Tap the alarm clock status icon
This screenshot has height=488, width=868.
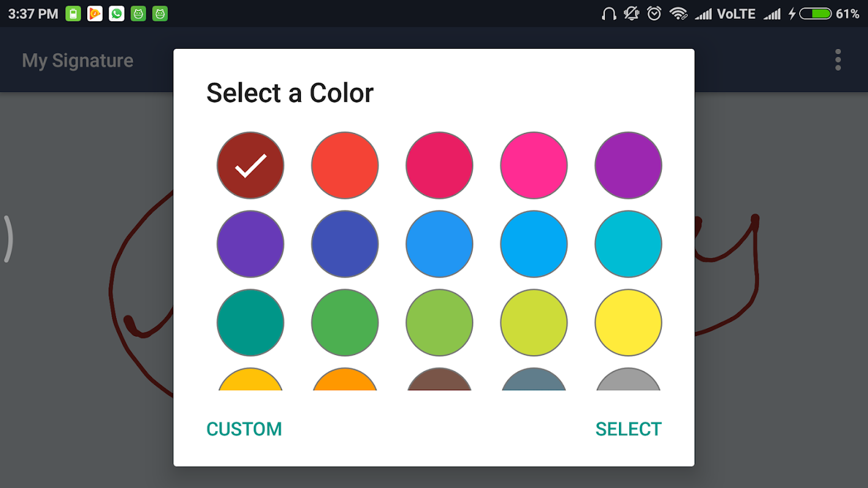pyautogui.click(x=654, y=14)
